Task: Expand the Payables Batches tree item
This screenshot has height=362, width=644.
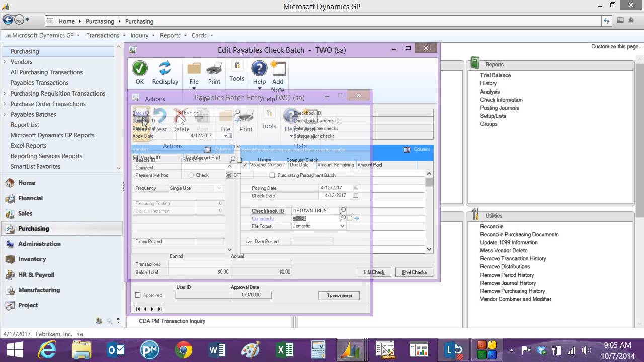Action: (5, 114)
